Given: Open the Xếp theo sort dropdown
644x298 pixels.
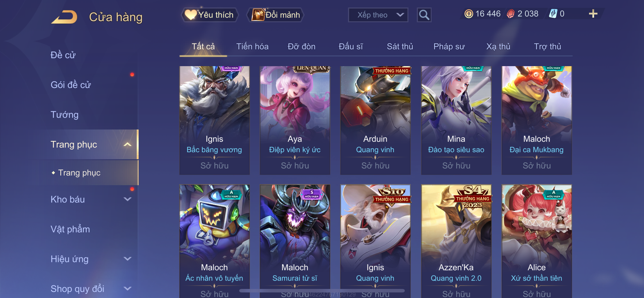Looking at the screenshot, I should point(378,15).
